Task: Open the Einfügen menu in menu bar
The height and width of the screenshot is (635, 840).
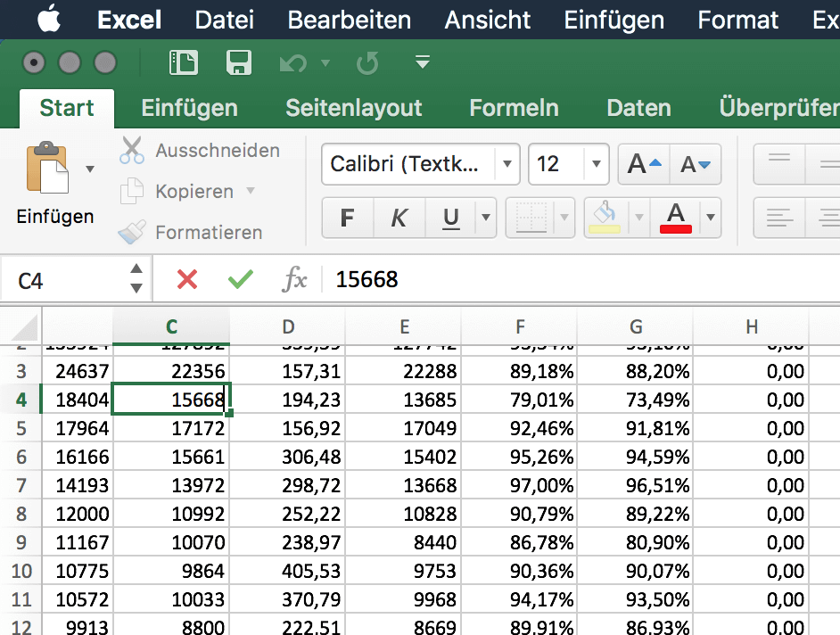Action: [x=614, y=20]
